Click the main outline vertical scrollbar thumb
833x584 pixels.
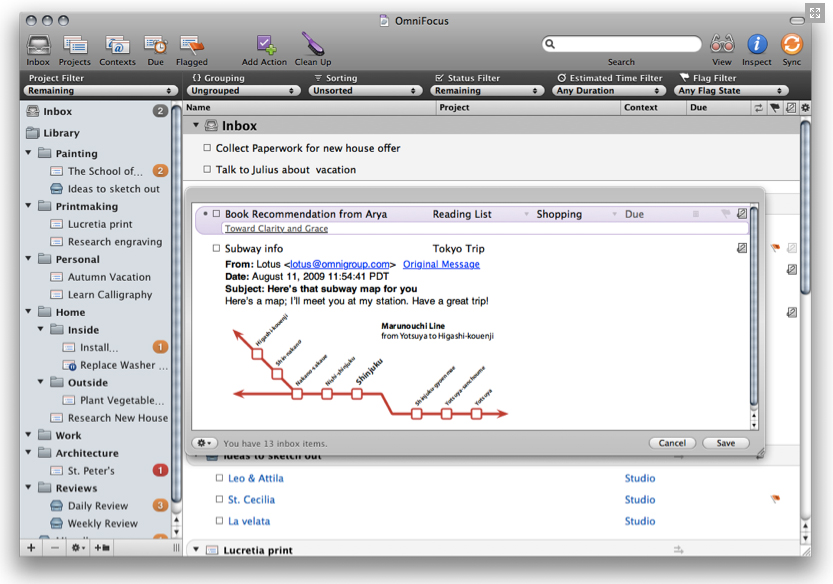click(805, 207)
